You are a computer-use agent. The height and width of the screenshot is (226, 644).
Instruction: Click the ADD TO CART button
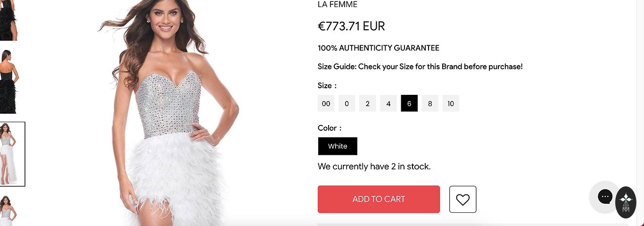click(x=379, y=199)
